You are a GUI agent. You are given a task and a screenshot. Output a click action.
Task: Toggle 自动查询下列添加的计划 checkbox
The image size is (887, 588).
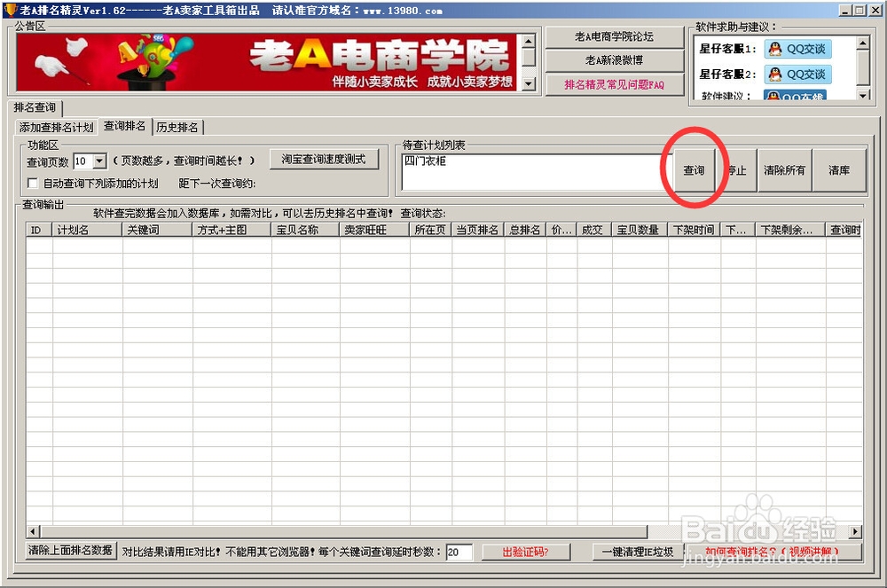33,184
